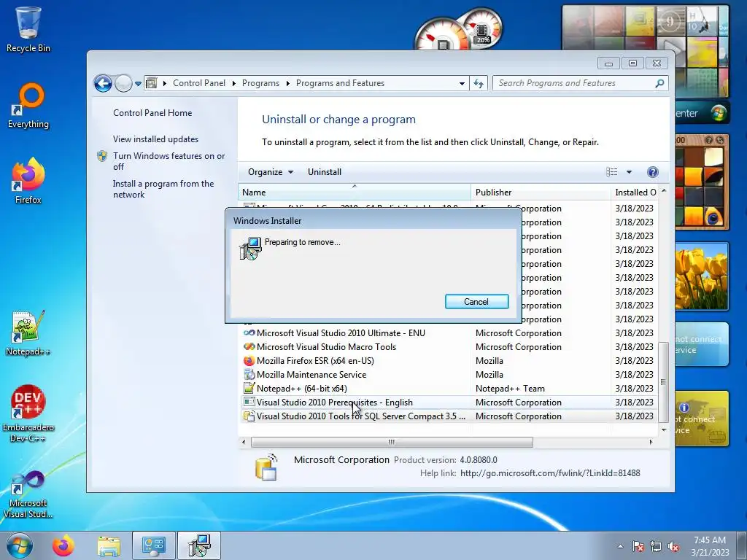Expand the arrow after Programs breadcrumb
This screenshot has width=747, height=560.
[287, 83]
